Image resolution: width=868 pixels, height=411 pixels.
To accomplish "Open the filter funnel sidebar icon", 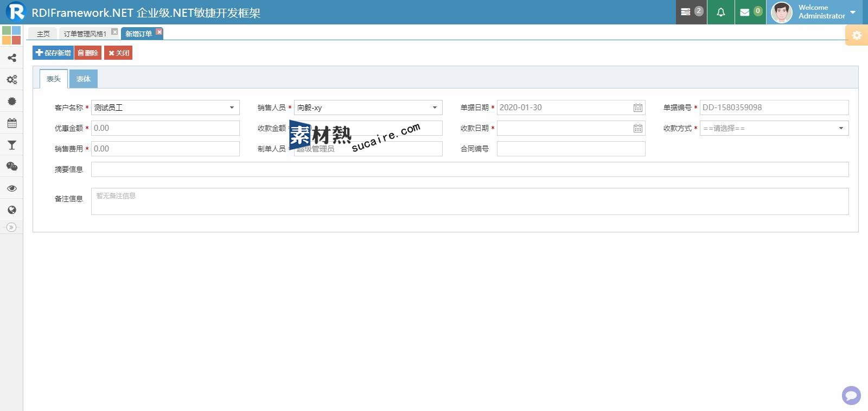I will 11,144.
